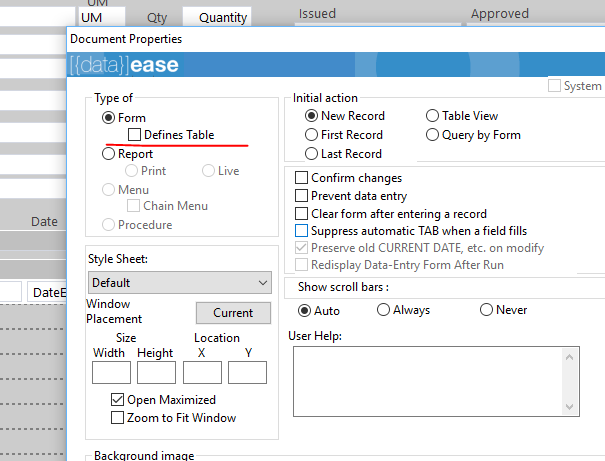The image size is (605, 461).
Task: Tick Clear form after entering a record
Action: tap(301, 213)
